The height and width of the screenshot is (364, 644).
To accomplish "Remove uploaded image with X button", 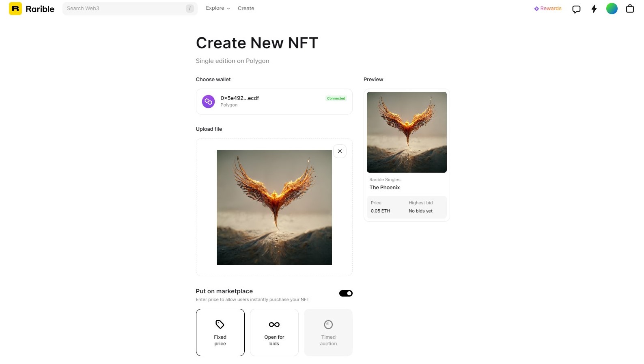I will coord(340,151).
